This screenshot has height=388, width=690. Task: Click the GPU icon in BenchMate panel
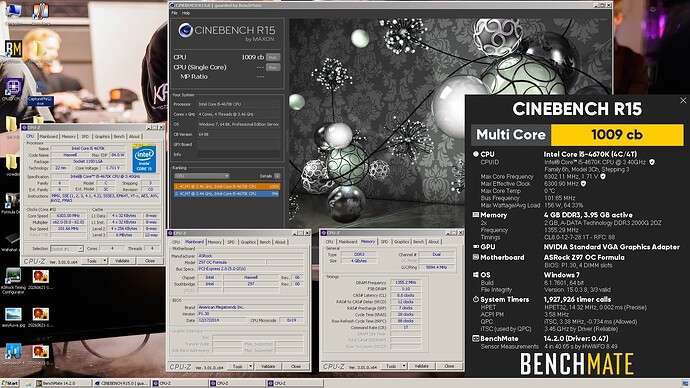coord(475,247)
